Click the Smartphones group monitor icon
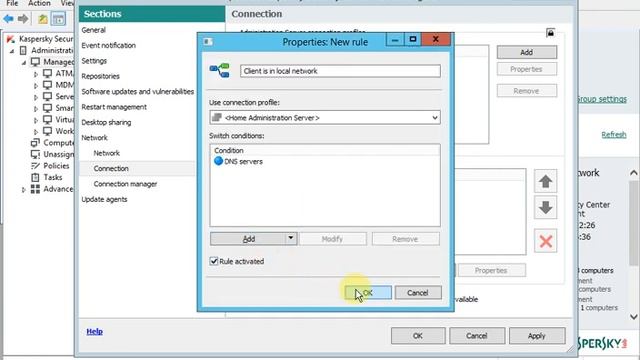The width and height of the screenshot is (640, 360). point(47,108)
